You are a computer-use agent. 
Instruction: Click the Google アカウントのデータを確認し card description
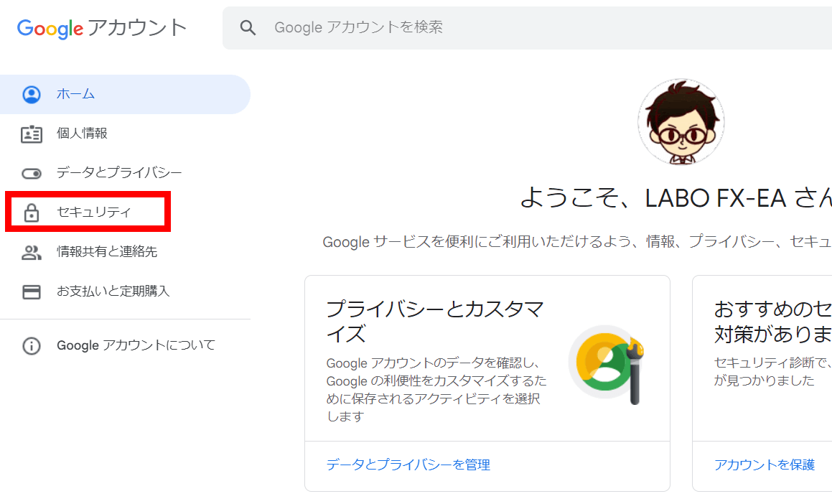pyautogui.click(x=436, y=390)
